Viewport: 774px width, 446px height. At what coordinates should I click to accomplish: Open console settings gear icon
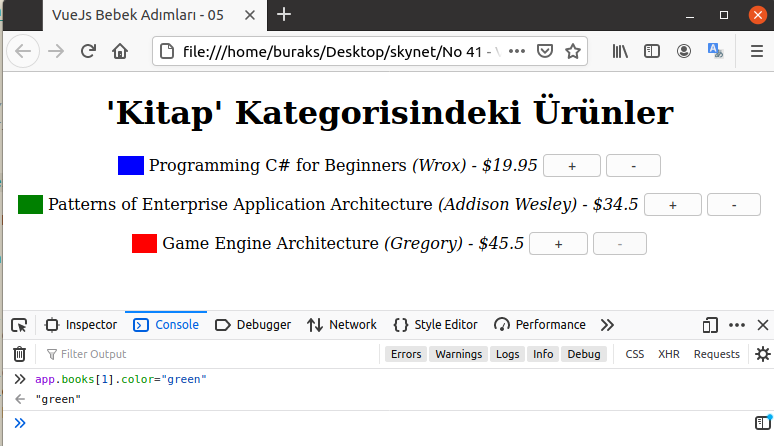(762, 354)
